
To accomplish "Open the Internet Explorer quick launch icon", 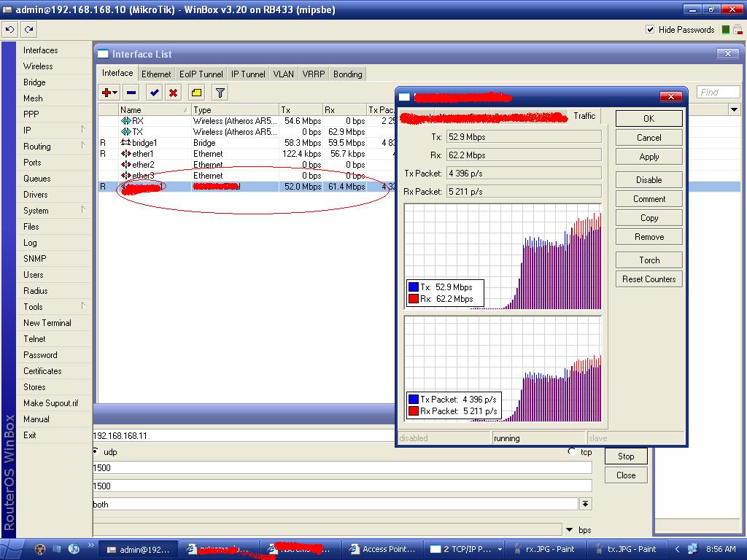I will pos(74,549).
